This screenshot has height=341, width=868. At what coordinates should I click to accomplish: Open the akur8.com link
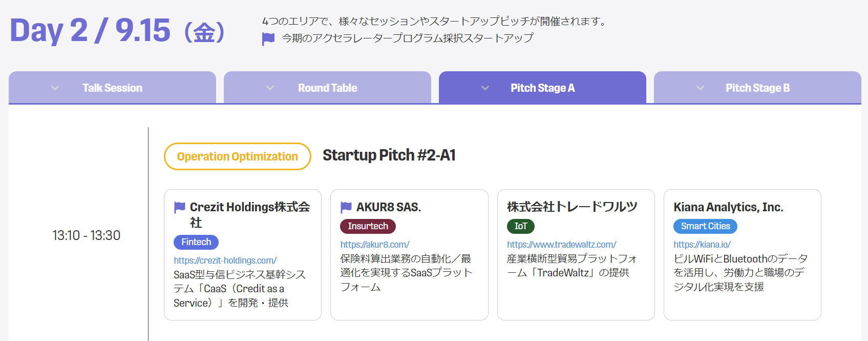[375, 245]
